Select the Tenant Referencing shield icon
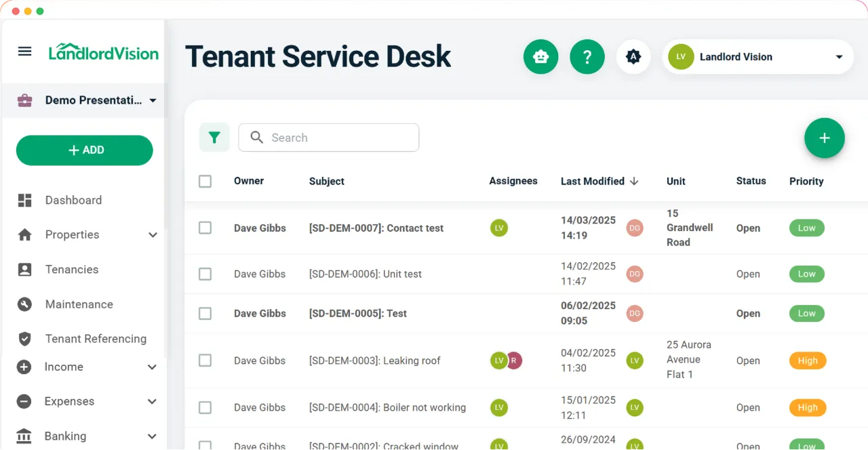 coord(24,339)
